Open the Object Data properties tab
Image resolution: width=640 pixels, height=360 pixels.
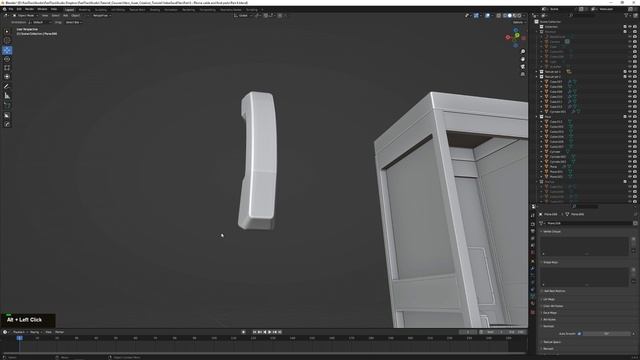533,296
